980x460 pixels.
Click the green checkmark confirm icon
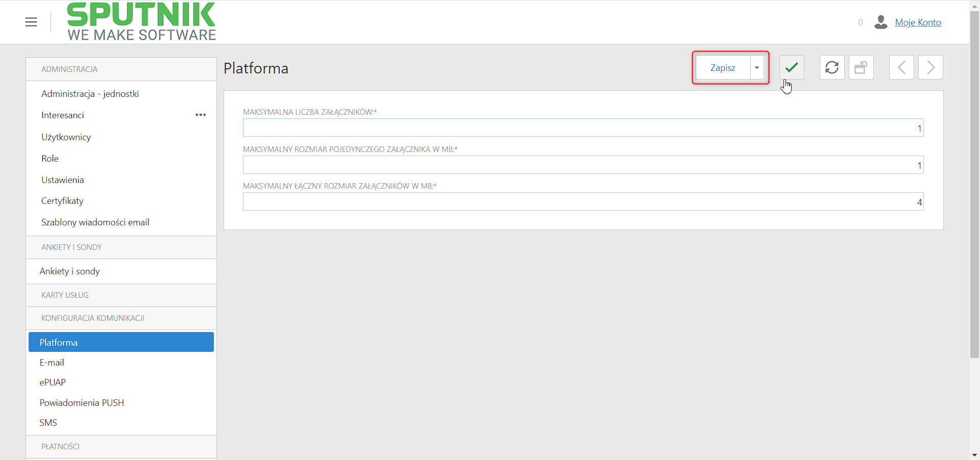[792, 67]
